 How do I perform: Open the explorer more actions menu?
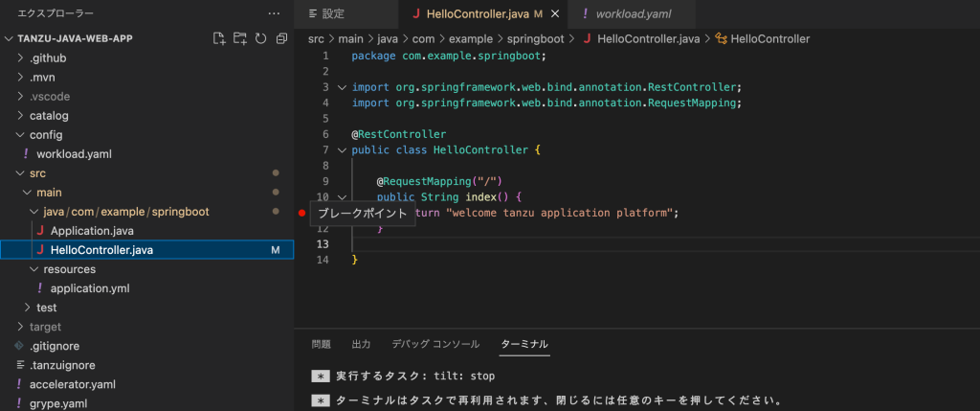click(x=275, y=14)
